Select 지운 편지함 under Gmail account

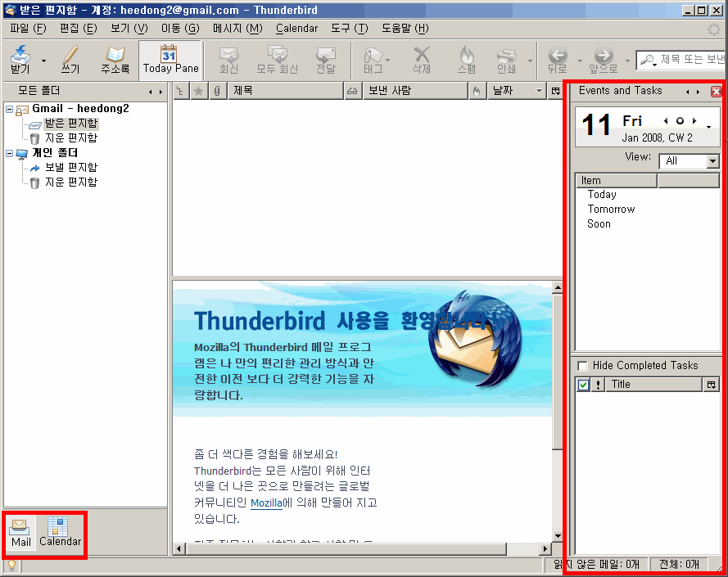click(71, 137)
